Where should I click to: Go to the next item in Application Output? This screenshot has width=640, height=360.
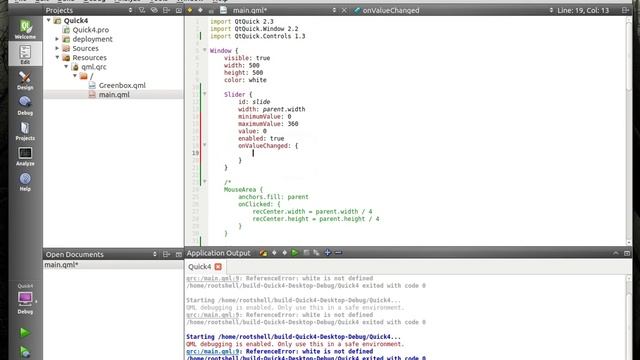tap(284, 253)
